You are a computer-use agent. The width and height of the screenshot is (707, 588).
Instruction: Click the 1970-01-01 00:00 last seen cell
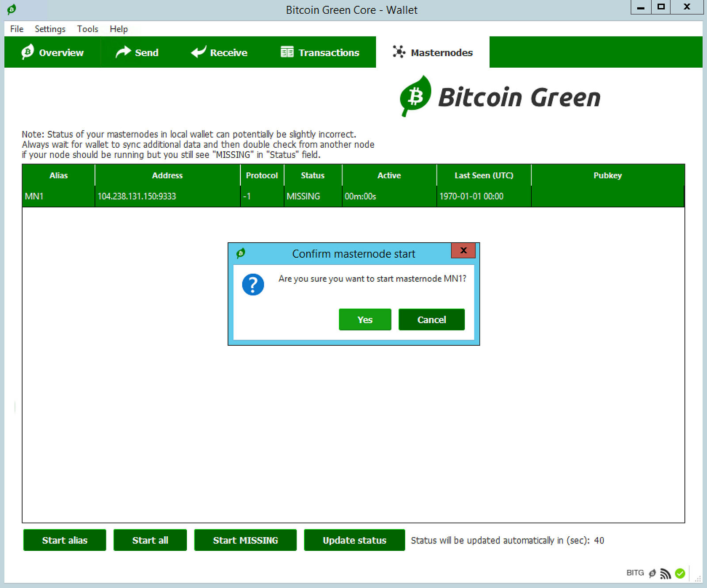tap(484, 196)
